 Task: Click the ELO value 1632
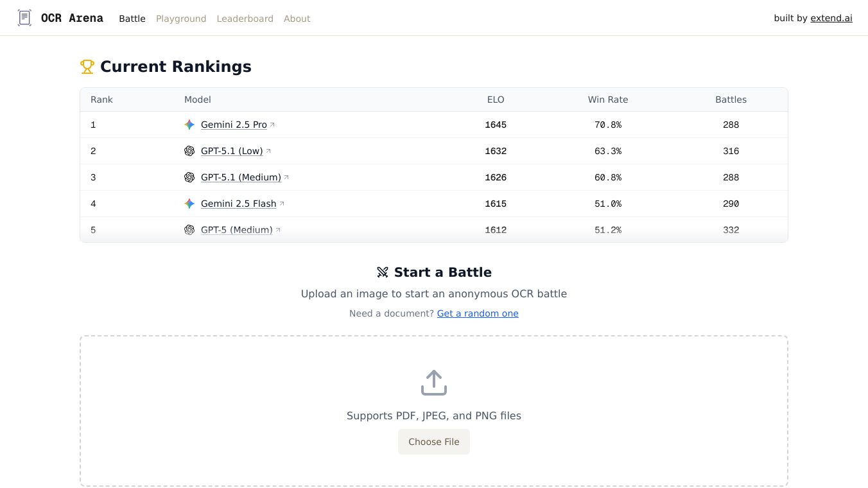coord(496,151)
